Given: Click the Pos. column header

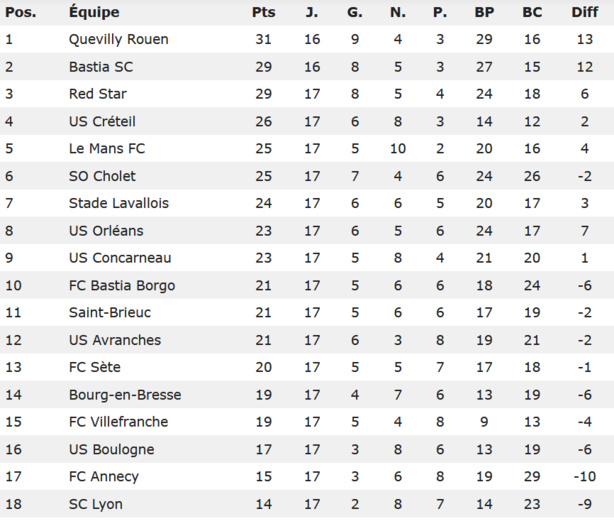Looking at the screenshot, I should point(20,13).
